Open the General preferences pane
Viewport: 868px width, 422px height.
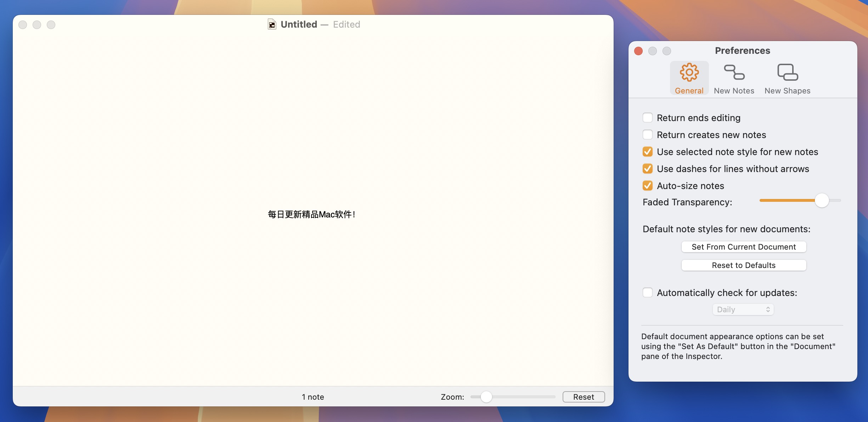(x=688, y=77)
